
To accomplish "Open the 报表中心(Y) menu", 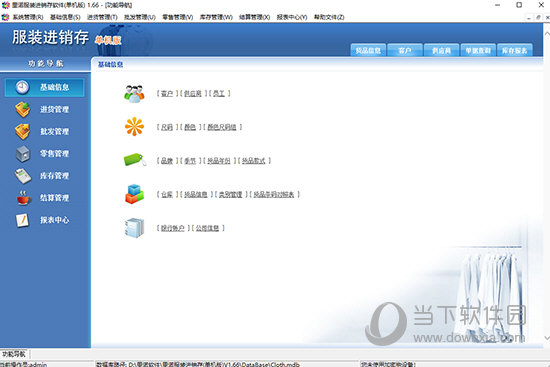I will [x=292, y=17].
